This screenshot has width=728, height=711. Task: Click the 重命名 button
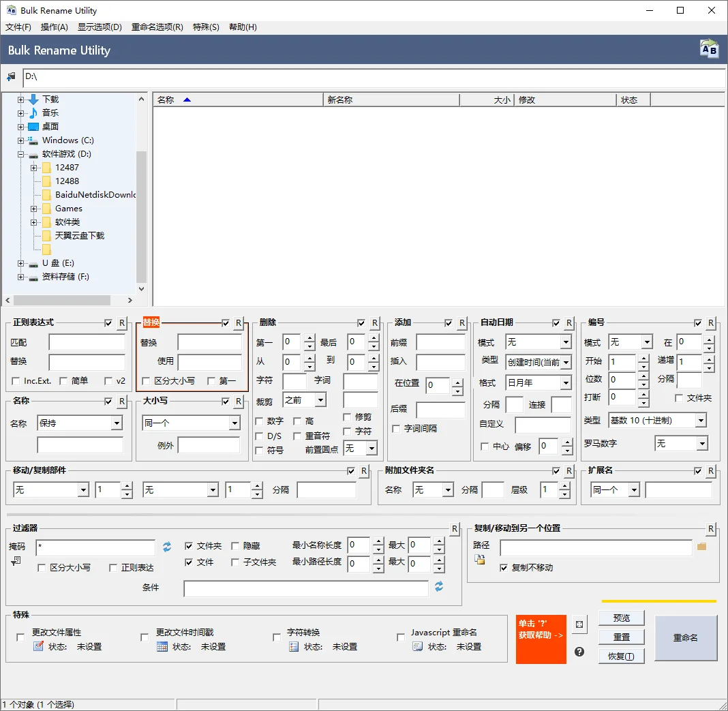click(685, 638)
